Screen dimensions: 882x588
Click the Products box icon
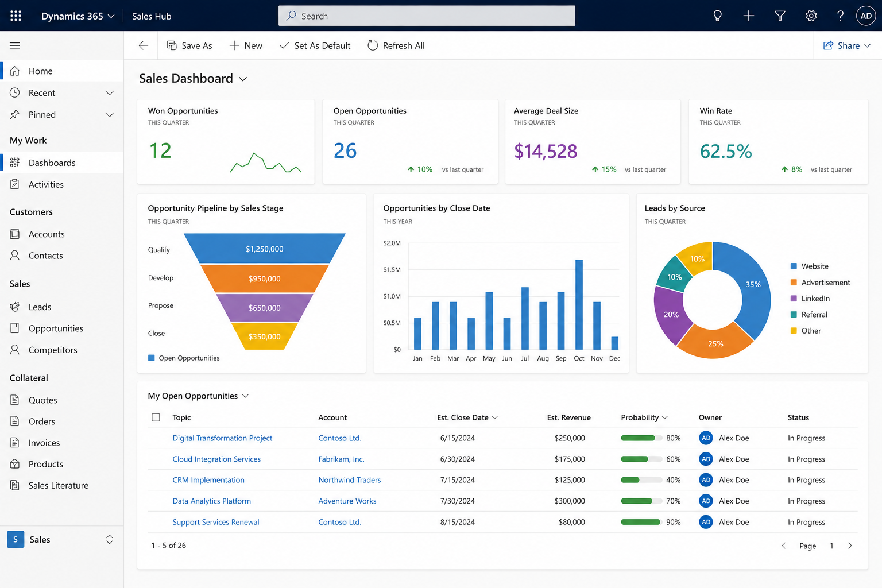point(15,463)
